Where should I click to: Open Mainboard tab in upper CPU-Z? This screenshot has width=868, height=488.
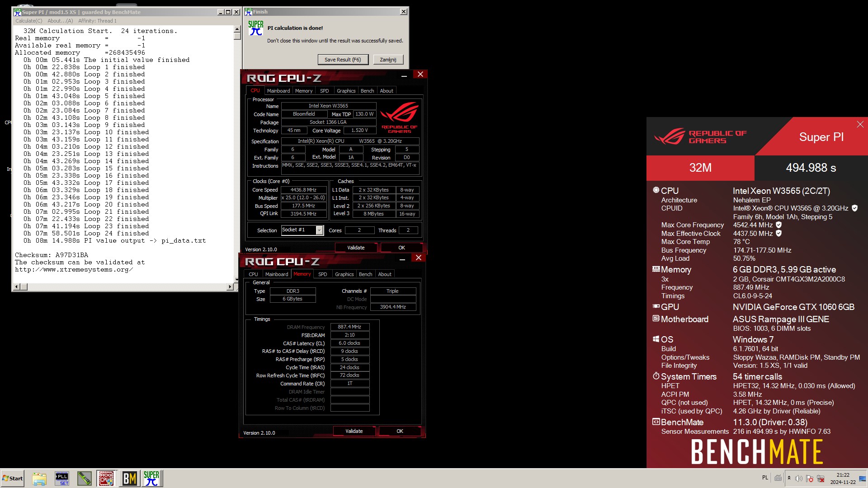[x=278, y=91]
